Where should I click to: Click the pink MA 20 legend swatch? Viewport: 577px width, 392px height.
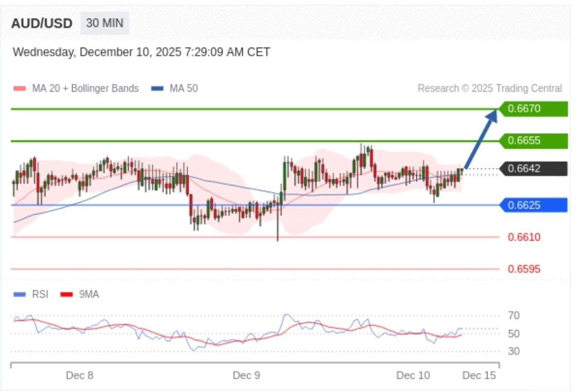point(19,88)
